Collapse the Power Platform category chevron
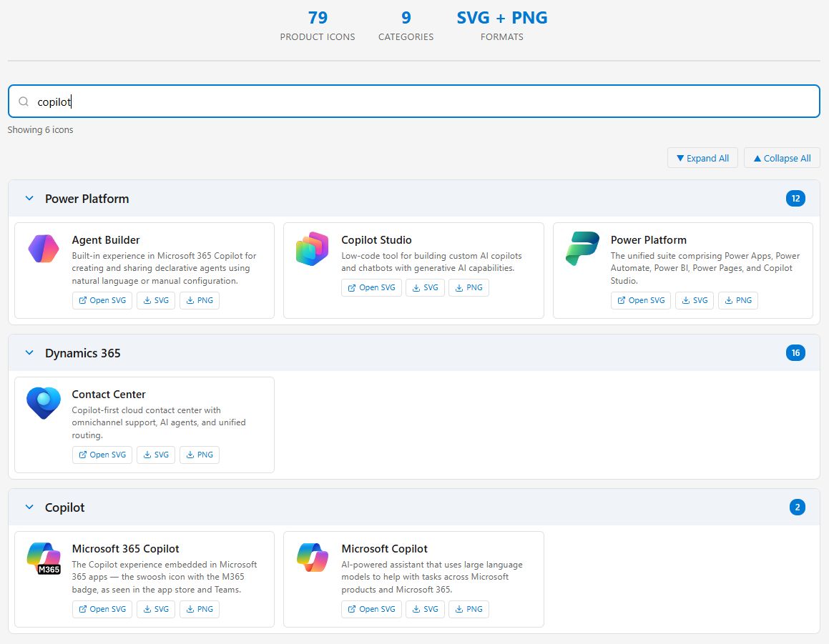Image resolution: width=829 pixels, height=644 pixels. click(x=29, y=199)
